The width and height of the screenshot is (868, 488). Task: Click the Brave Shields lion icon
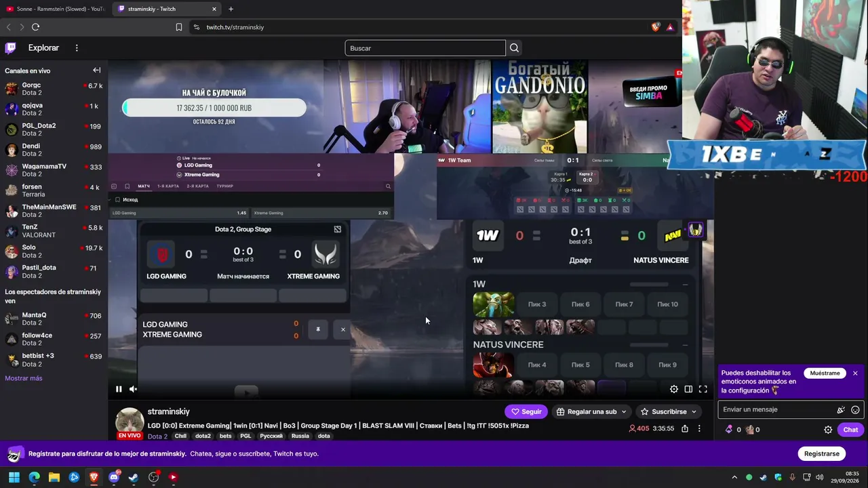tap(655, 27)
